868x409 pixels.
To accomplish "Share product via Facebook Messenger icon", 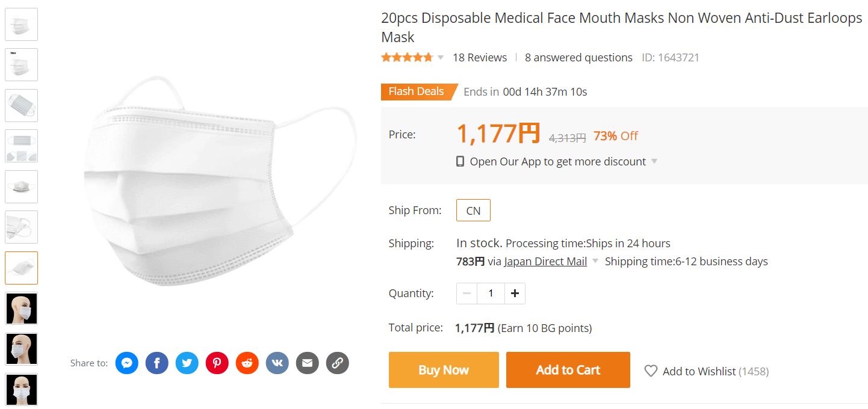I will point(127,363).
